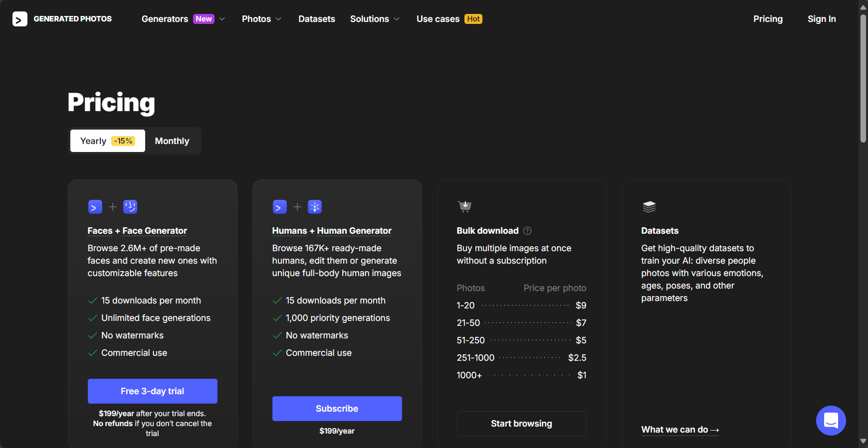Click Unlimited face generations feature text
Viewport: 868px width, 448px height.
156,318
